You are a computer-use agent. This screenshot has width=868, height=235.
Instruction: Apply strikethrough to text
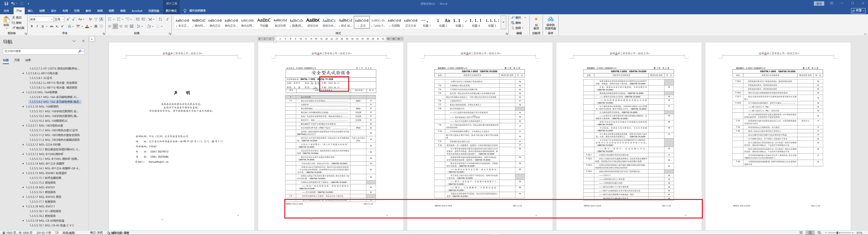click(52, 26)
